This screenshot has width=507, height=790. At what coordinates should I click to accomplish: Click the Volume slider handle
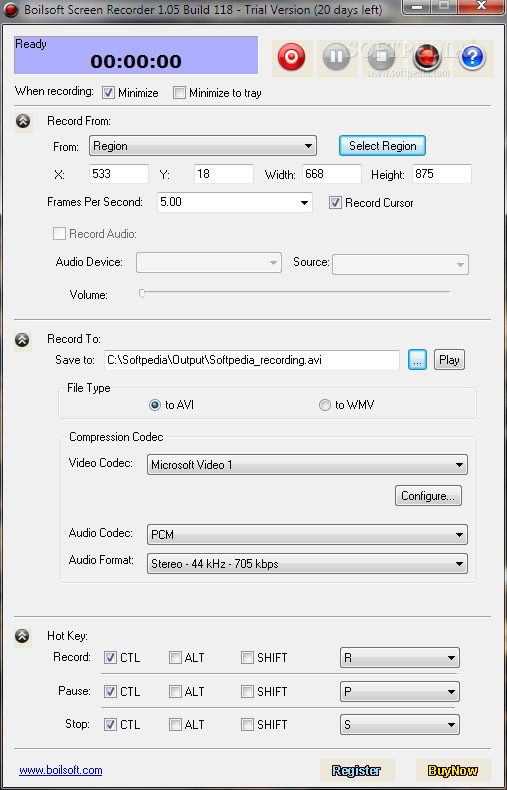142,293
